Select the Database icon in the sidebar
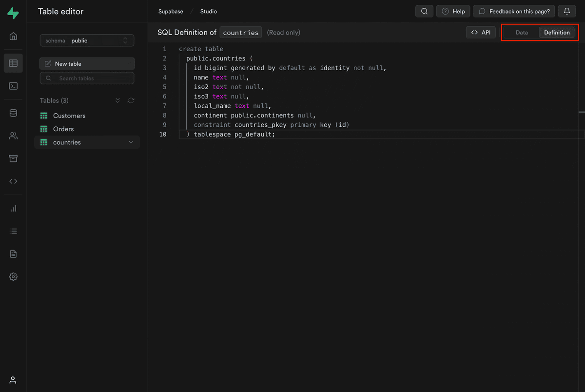 pos(13,113)
